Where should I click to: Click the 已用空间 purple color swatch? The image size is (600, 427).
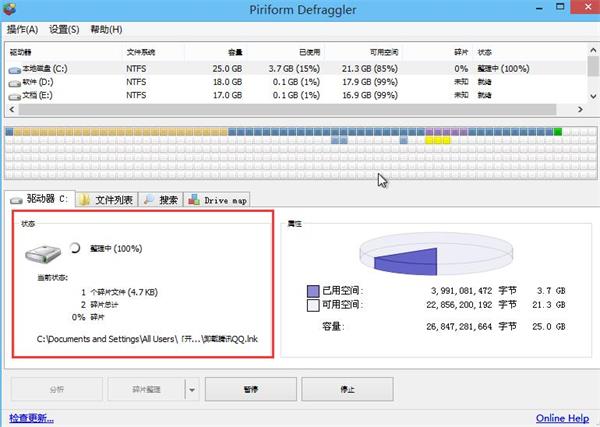coord(313,291)
